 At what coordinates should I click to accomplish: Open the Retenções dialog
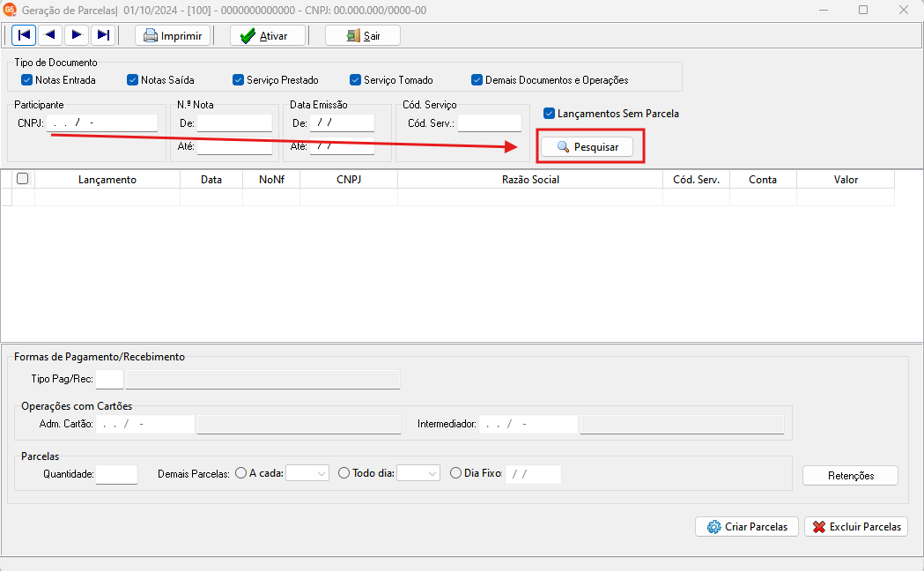coord(850,476)
